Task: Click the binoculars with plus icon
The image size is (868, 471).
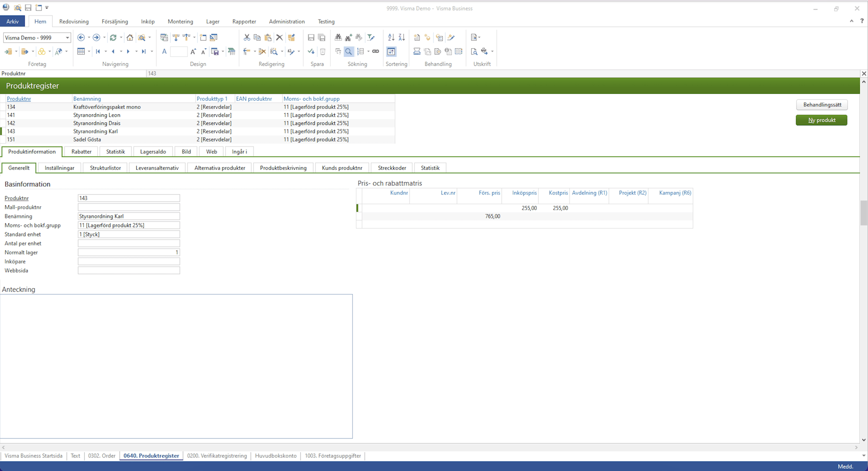Action: [349, 38]
